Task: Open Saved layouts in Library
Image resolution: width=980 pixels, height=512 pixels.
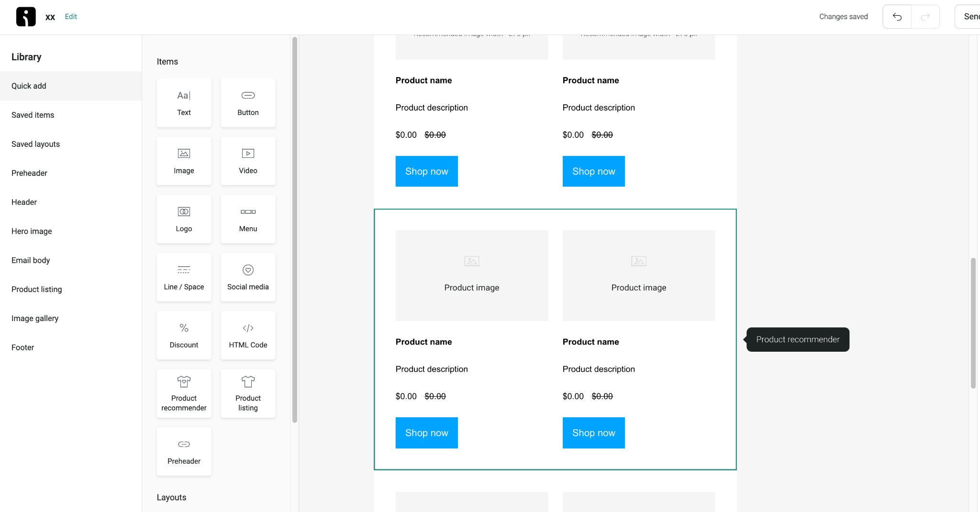Action: (x=35, y=144)
